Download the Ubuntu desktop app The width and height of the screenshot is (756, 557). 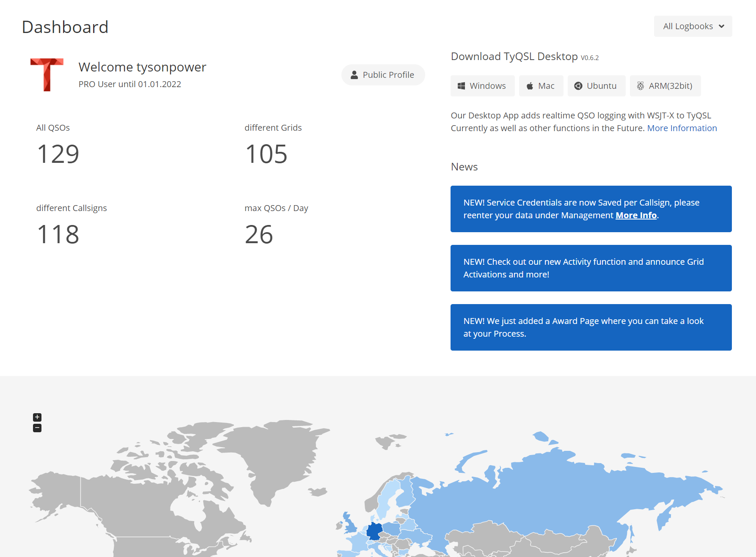click(596, 86)
